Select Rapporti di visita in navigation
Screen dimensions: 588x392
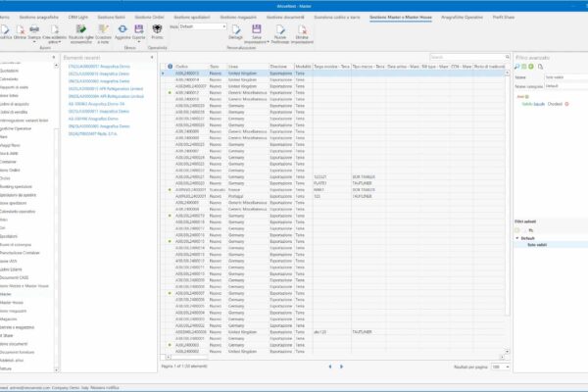click(14, 87)
